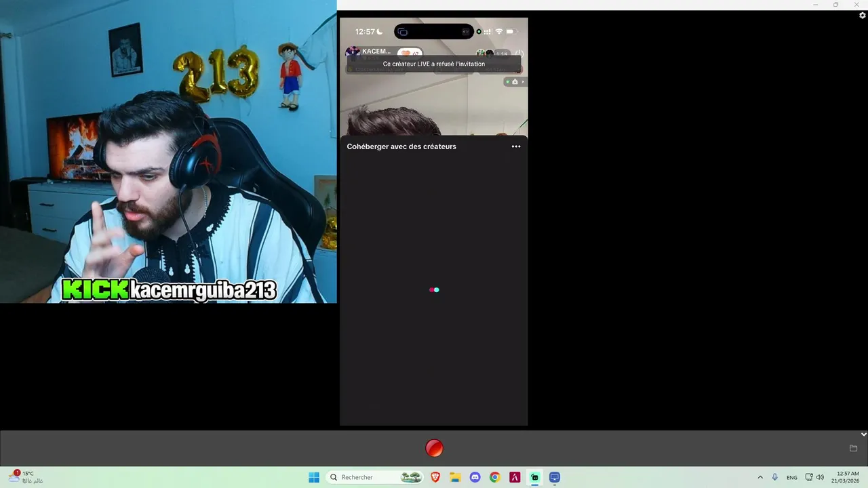Open the Windows Start menu
868x488 pixels.
click(x=314, y=477)
